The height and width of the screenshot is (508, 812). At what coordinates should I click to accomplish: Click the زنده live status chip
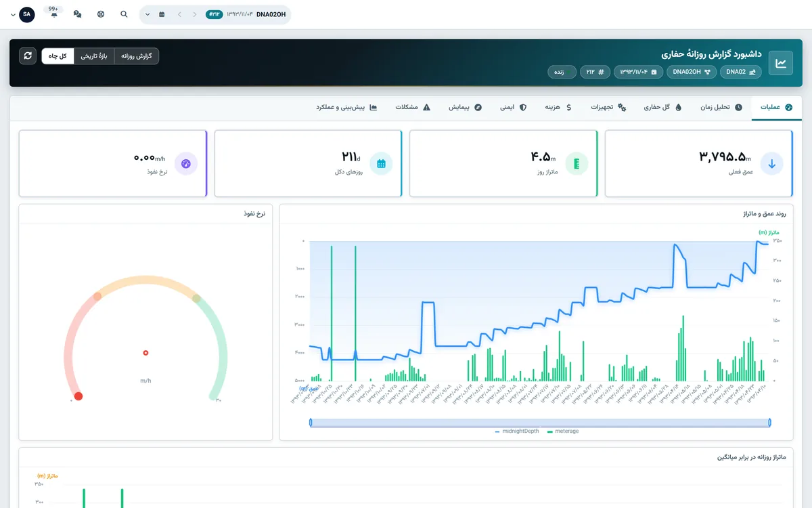[562, 72]
